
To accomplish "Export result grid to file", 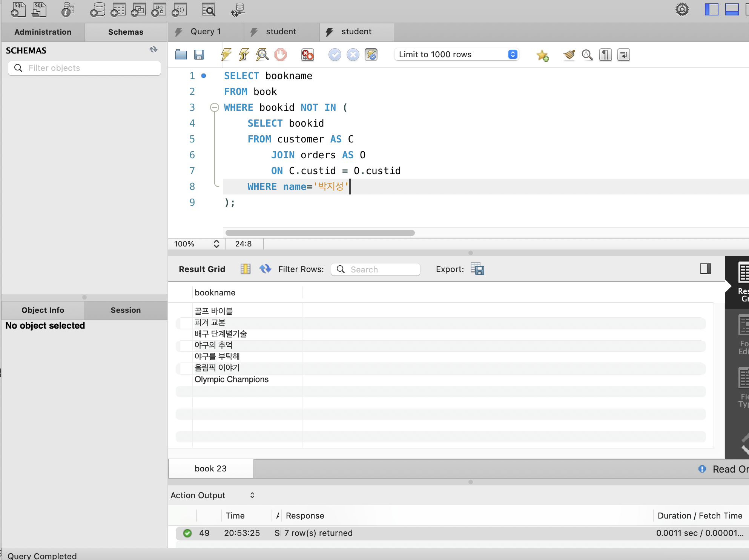I will click(x=477, y=269).
